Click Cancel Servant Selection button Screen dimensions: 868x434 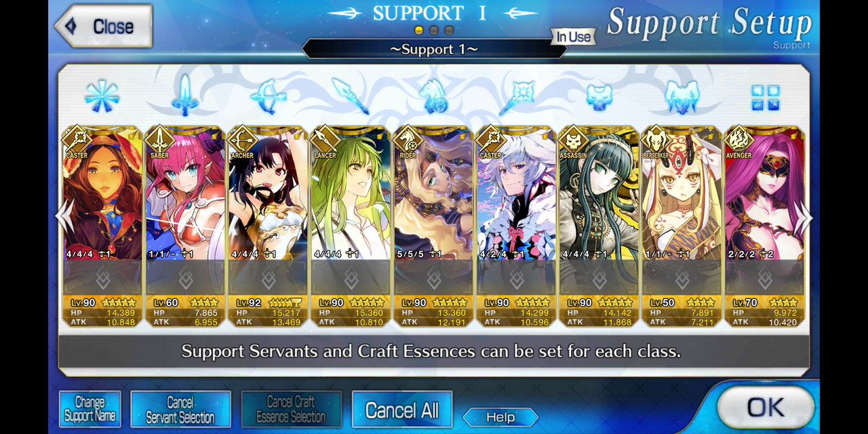coord(180,410)
